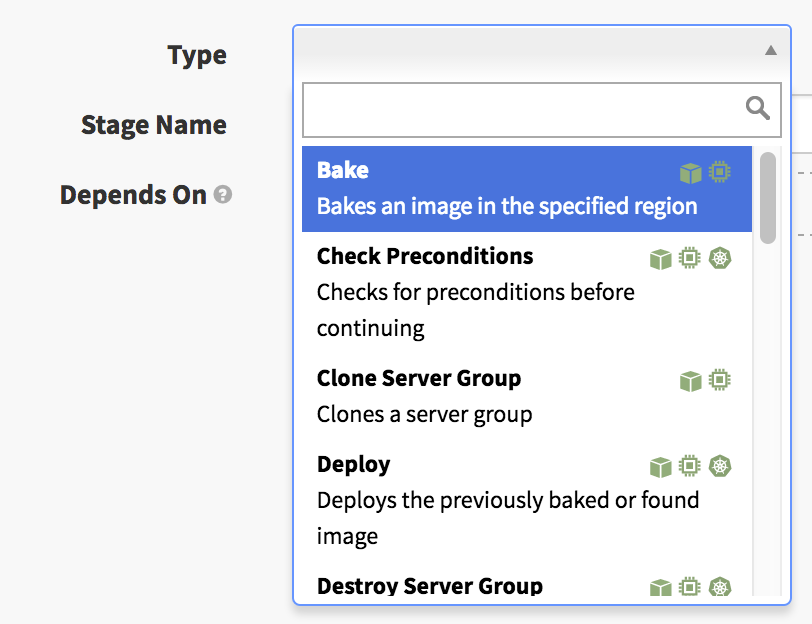Click the chip icon on the Bake row
The image size is (812, 624).
pyautogui.click(x=719, y=172)
